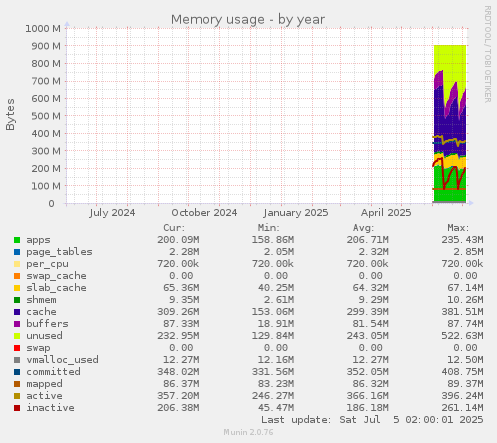The image size is (497, 443).
Task: Click the 'vmalloc_used' legend label
Action: [62, 360]
